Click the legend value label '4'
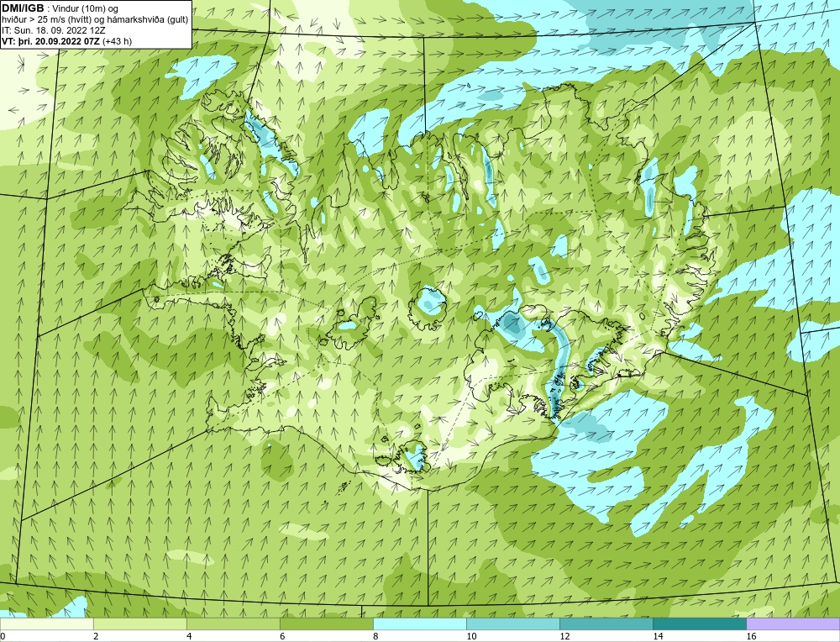The height and width of the screenshot is (642, 840). coord(189,636)
